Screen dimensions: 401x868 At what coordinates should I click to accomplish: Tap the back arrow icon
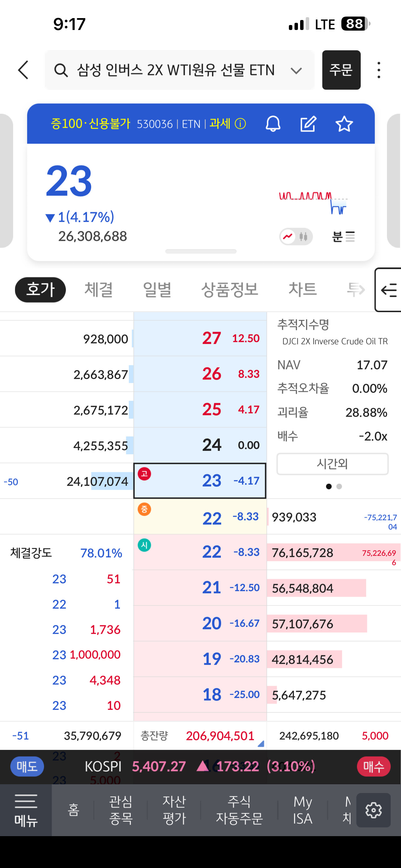[23, 70]
